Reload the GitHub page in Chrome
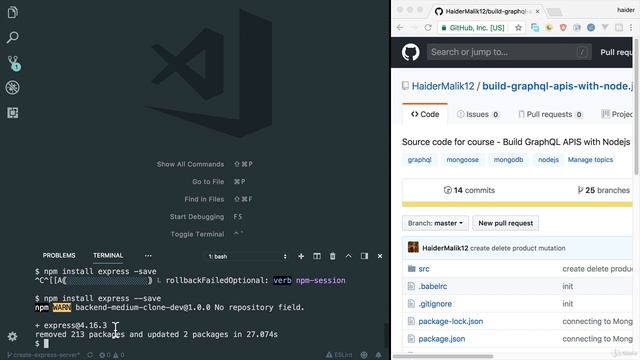 tap(428, 27)
